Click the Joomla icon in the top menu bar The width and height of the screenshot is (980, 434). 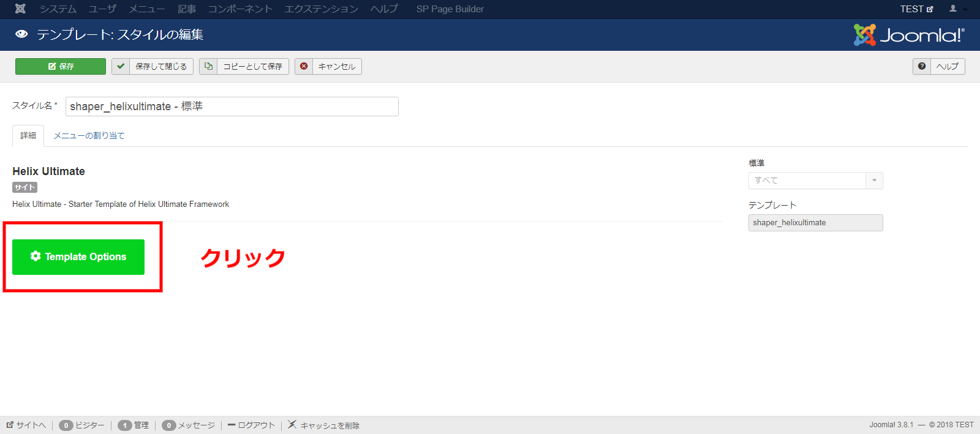(x=20, y=9)
